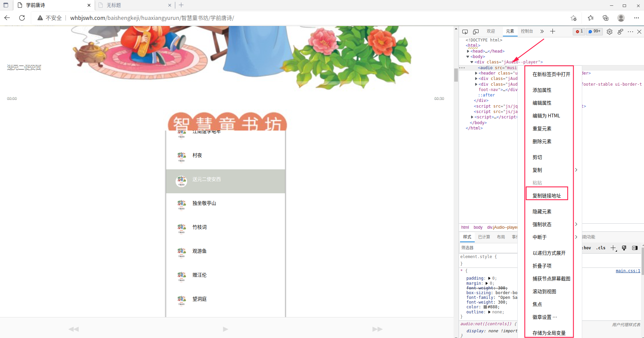Toggle the device emulation toolbar
Image resolution: width=644 pixels, height=338 pixels.
tap(476, 31)
